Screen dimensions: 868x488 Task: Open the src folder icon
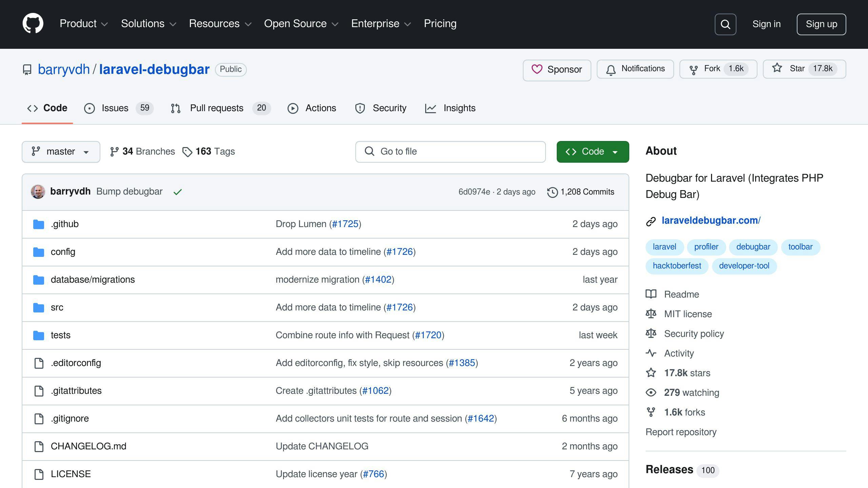(x=38, y=307)
